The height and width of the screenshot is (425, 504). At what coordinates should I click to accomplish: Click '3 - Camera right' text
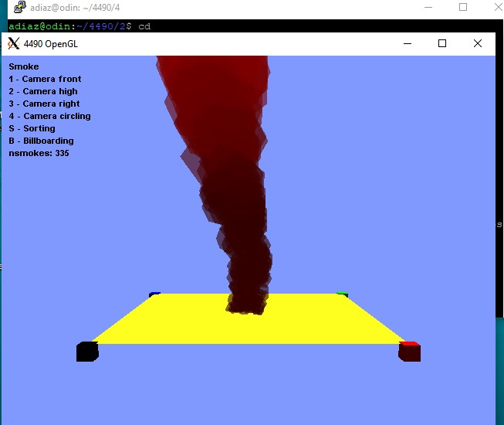click(x=44, y=104)
